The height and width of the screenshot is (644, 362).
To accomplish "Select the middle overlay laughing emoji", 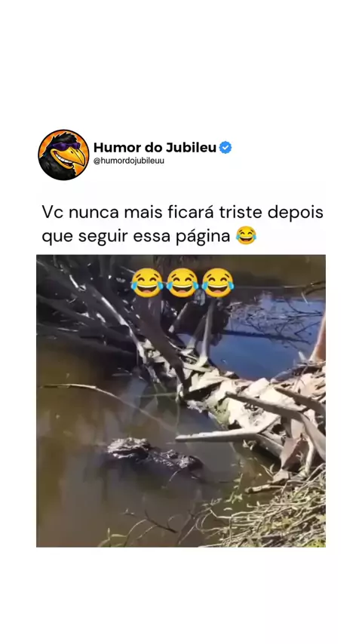I will tap(182, 283).
